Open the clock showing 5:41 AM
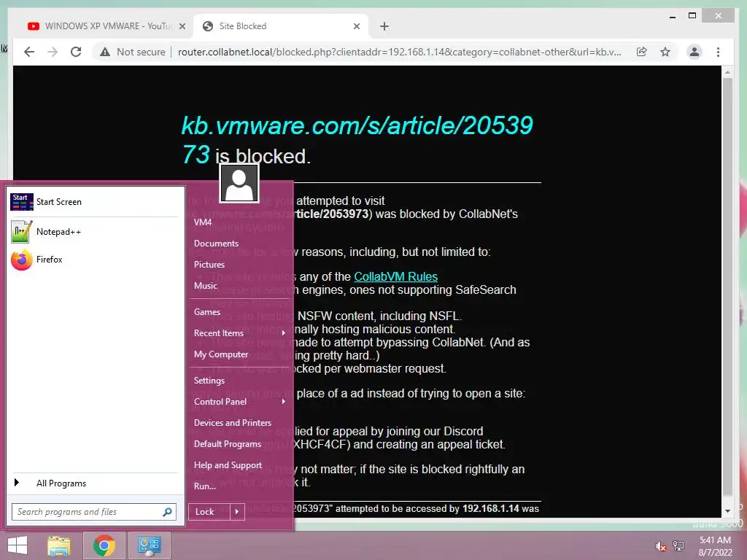This screenshot has height=560, width=747. (x=715, y=546)
